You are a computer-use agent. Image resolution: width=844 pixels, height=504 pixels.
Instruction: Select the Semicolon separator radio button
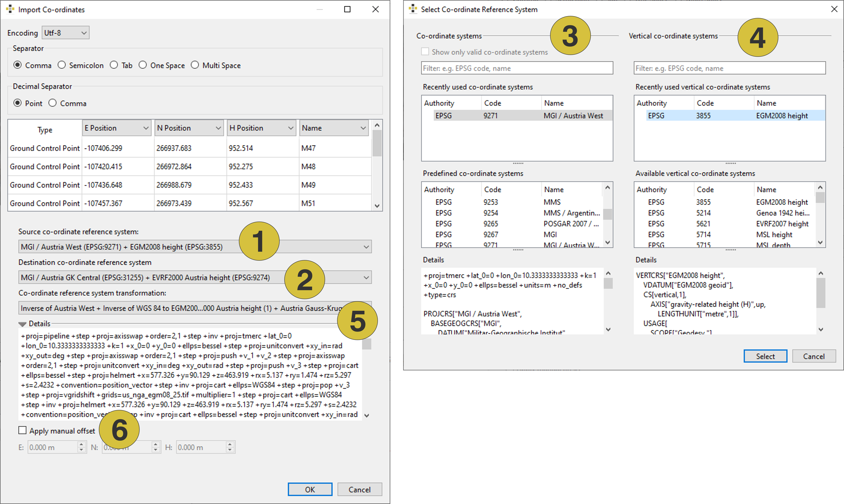tap(62, 65)
